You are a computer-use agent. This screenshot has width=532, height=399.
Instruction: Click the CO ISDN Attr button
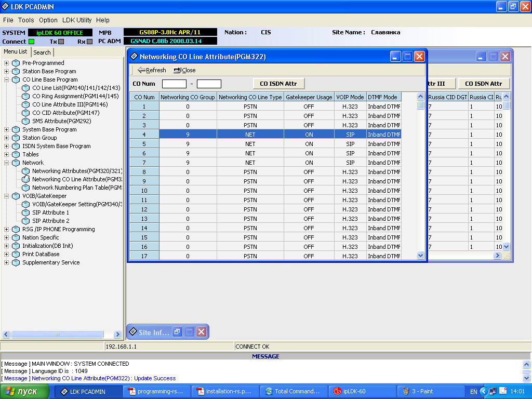pos(278,84)
